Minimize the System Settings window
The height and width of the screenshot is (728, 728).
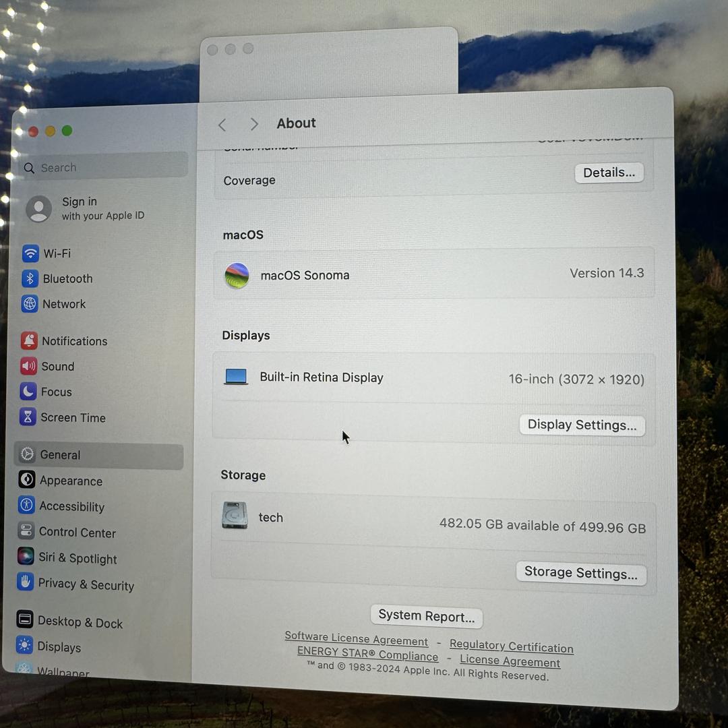[x=50, y=131]
